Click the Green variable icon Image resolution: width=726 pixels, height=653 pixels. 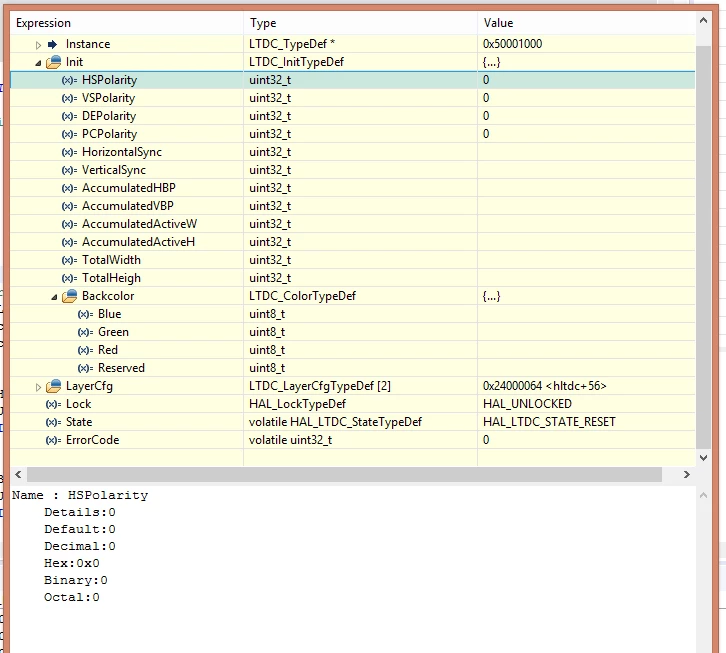[x=85, y=333]
